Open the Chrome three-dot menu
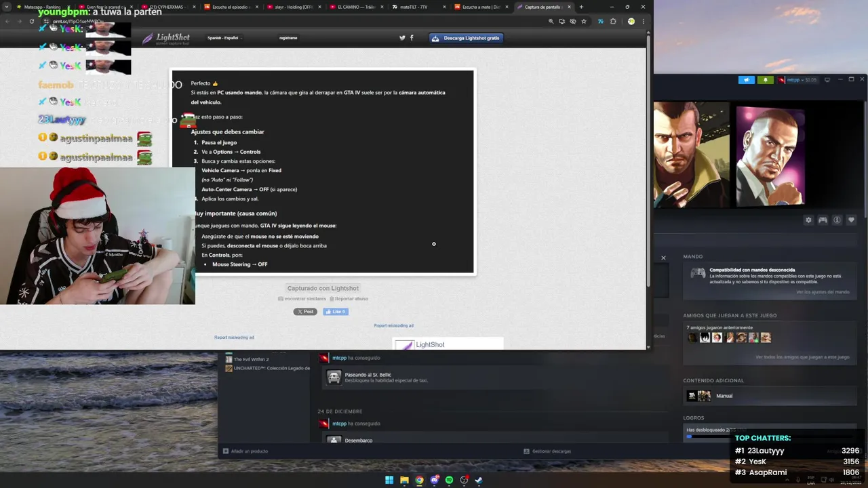Screen dimensions: 868x488 (643, 21)
